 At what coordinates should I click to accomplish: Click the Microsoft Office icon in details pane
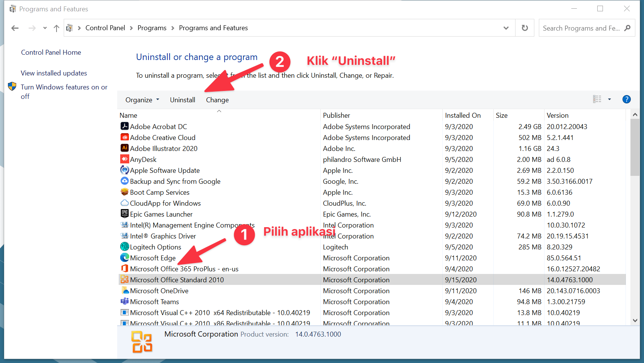(x=142, y=342)
